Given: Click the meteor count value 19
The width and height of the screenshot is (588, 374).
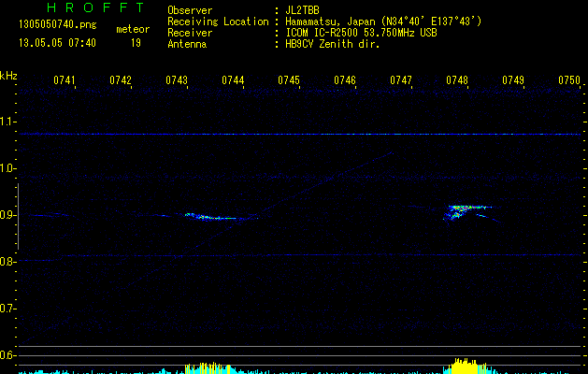Looking at the screenshot, I should pyautogui.click(x=136, y=43).
